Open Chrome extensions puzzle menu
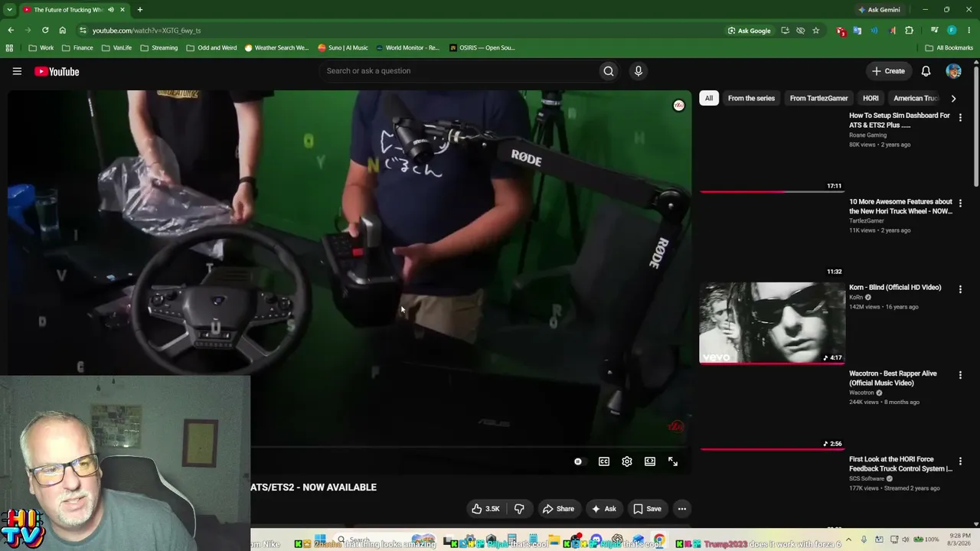Image resolution: width=980 pixels, height=551 pixels. 910,31
